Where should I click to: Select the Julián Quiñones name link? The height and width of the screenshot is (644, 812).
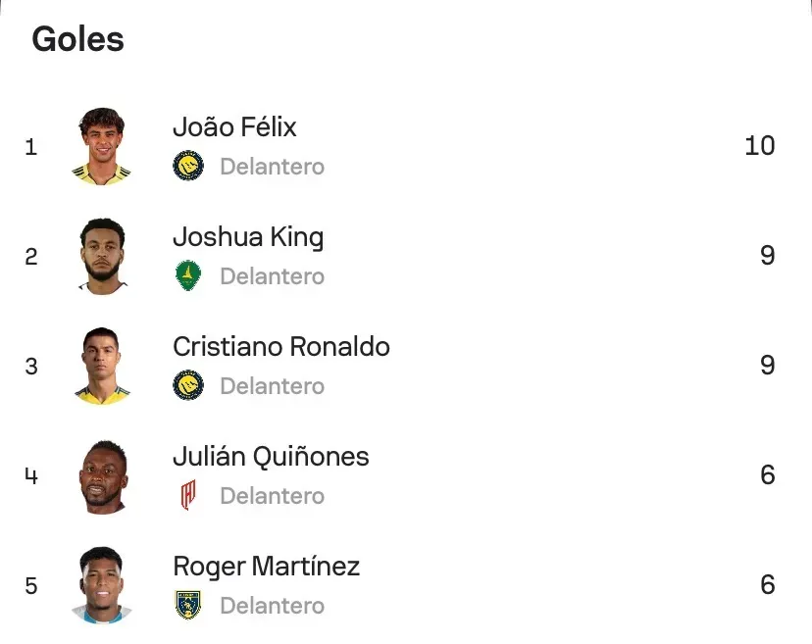[x=271, y=457]
